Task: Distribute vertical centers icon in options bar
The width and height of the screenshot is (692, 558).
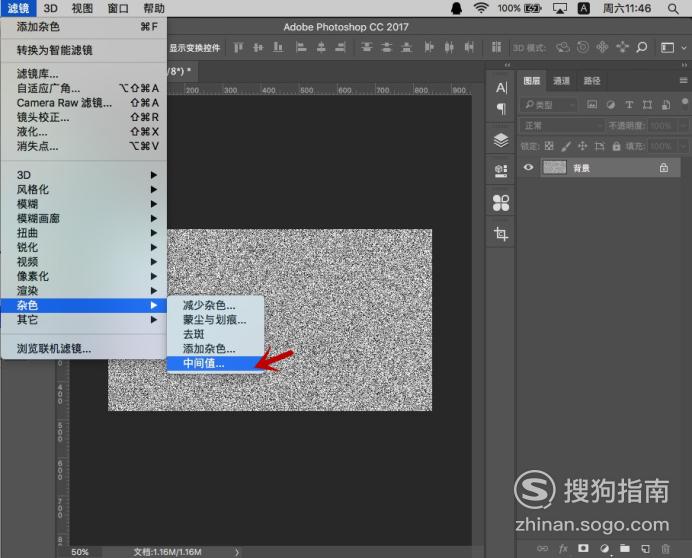Action: click(387, 47)
